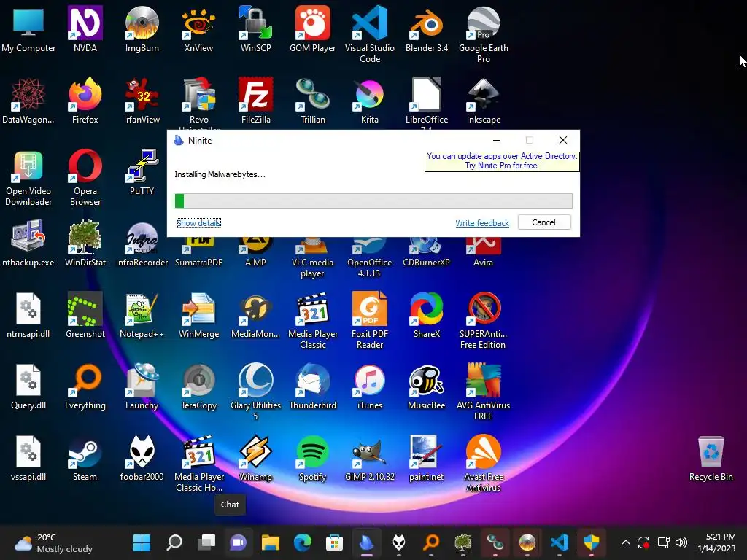Select the Firefox desktop icon
This screenshot has width=747, height=560.
85,101
